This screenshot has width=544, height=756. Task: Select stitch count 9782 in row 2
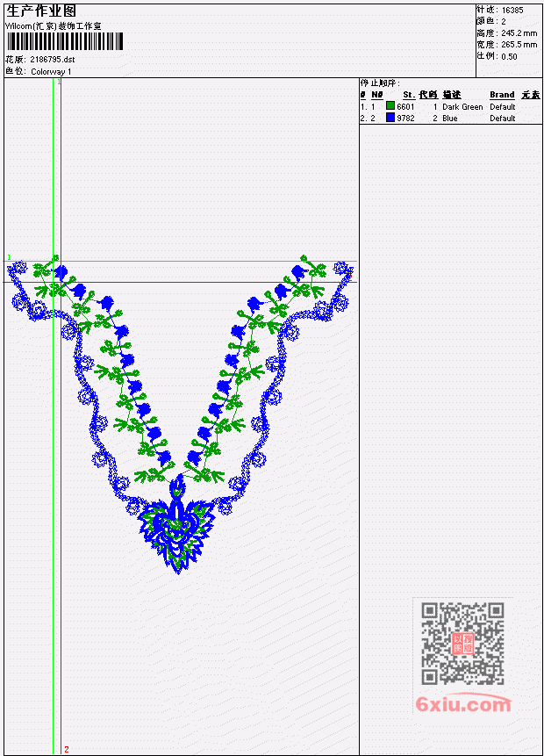tap(405, 119)
